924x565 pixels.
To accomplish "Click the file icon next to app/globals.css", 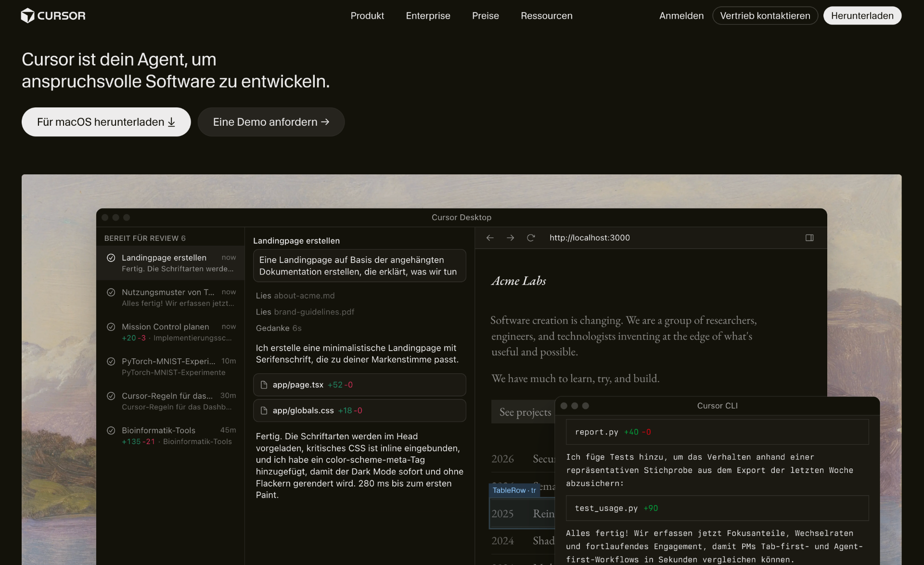I will pos(264,410).
